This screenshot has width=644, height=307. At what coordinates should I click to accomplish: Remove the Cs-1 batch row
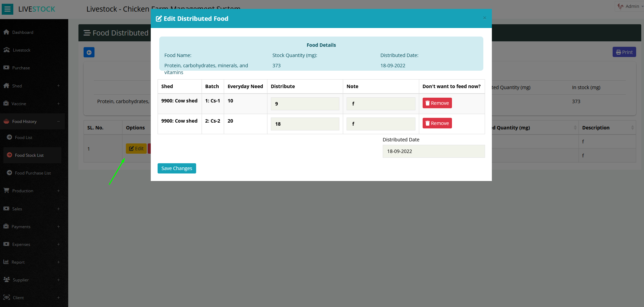(437, 103)
